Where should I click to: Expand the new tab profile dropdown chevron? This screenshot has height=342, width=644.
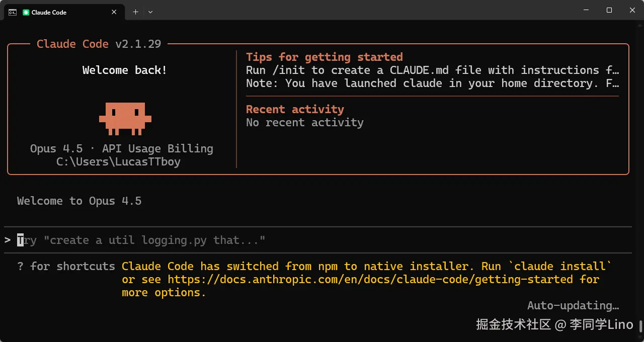point(150,12)
